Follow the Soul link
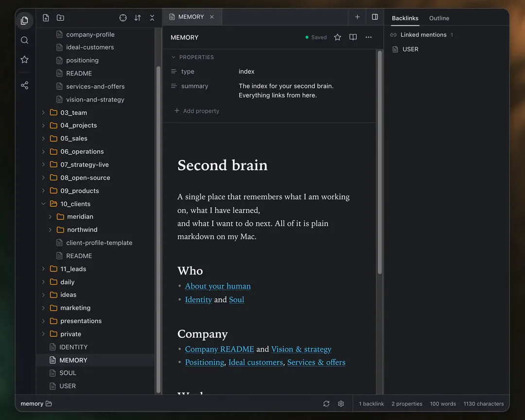The height and width of the screenshot is (420, 525). 236,299
